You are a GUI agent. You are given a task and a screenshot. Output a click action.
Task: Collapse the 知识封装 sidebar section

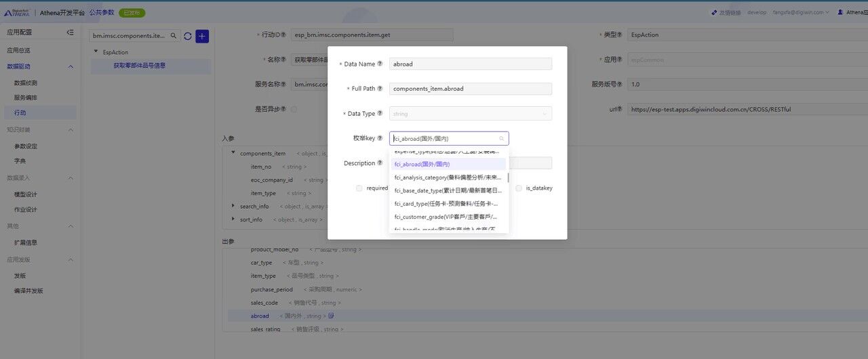point(71,129)
